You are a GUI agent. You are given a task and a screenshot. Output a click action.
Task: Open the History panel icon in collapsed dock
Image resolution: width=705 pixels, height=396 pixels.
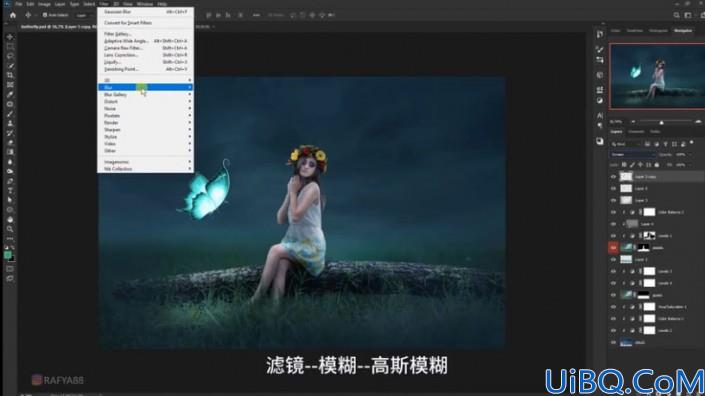click(x=600, y=34)
